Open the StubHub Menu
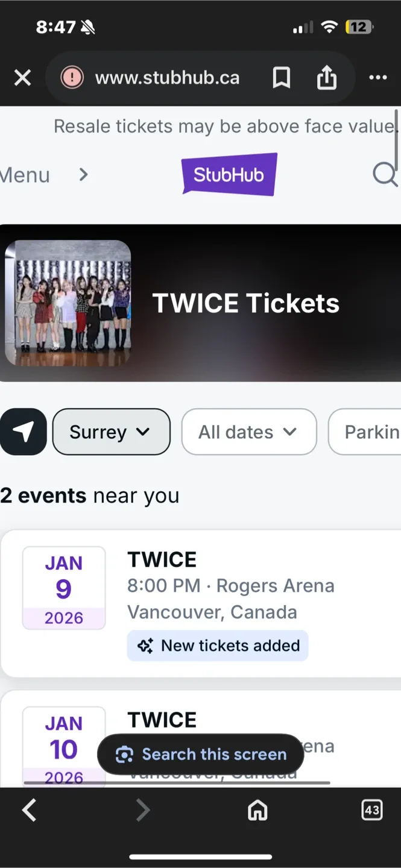Image resolution: width=401 pixels, height=868 pixels. tap(25, 175)
